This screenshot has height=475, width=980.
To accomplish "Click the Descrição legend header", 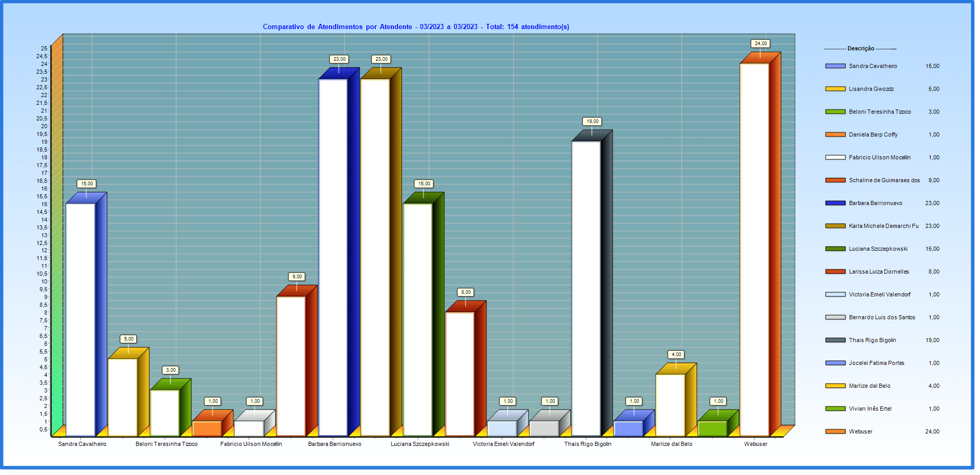I will [x=860, y=49].
